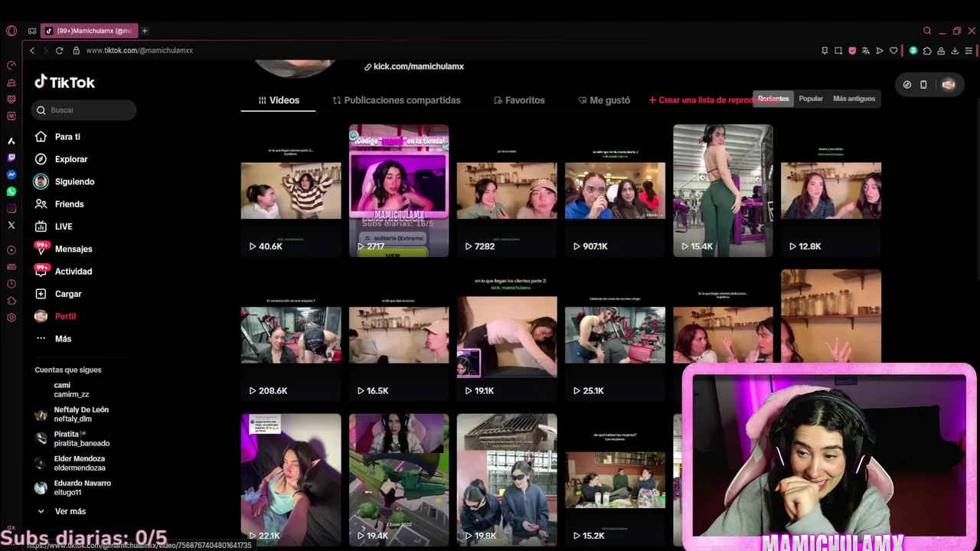The height and width of the screenshot is (551, 980).
Task: Open kick.com/mamichulamx link
Action: [414, 67]
